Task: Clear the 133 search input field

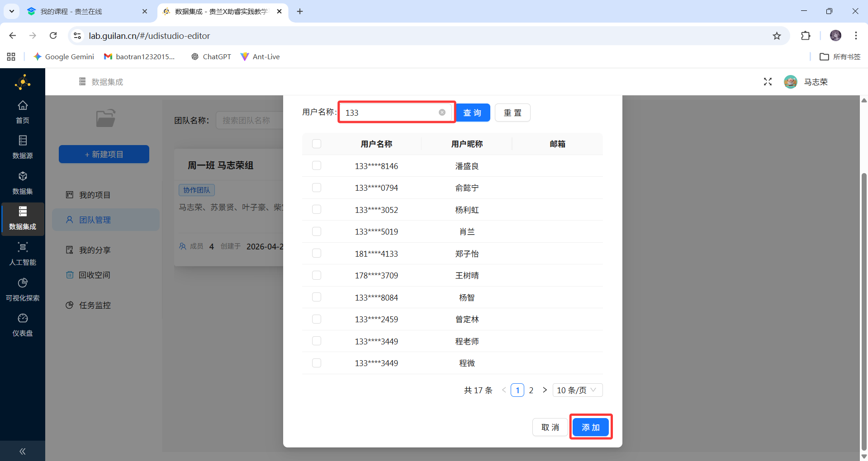Action: coord(442,112)
